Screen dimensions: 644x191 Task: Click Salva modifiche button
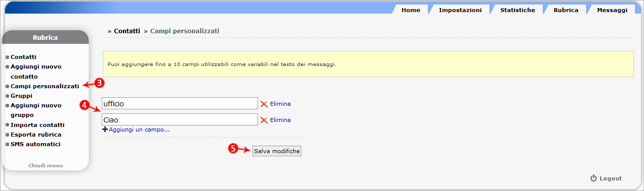click(x=277, y=151)
